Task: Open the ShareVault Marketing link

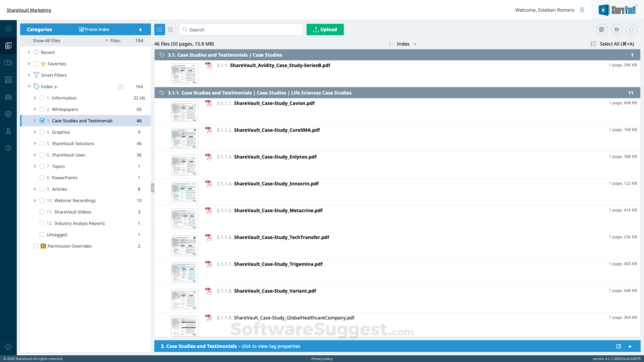Action: (x=29, y=10)
